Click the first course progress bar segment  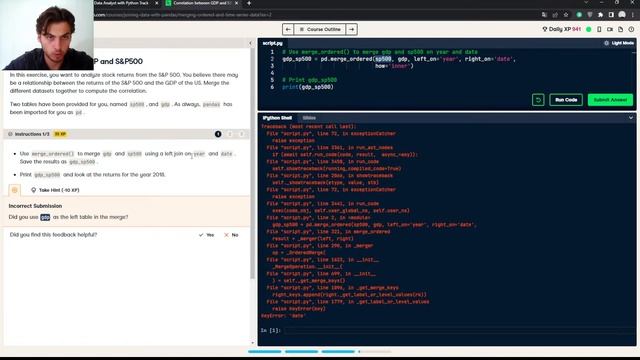[x=264, y=351]
